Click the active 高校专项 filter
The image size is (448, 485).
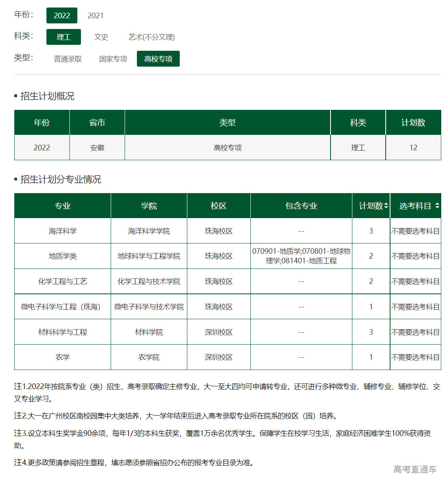pos(158,59)
